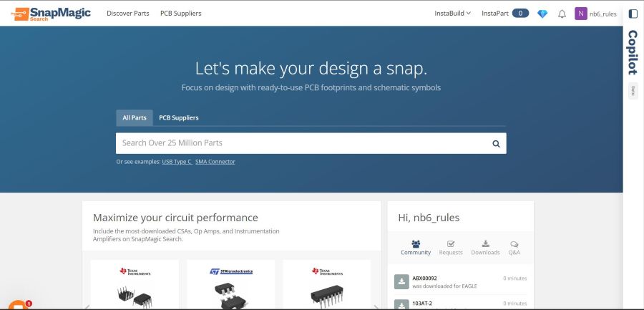The height and width of the screenshot is (310, 644).
Task: Open the Downloads icon tab
Action: pyautogui.click(x=485, y=247)
